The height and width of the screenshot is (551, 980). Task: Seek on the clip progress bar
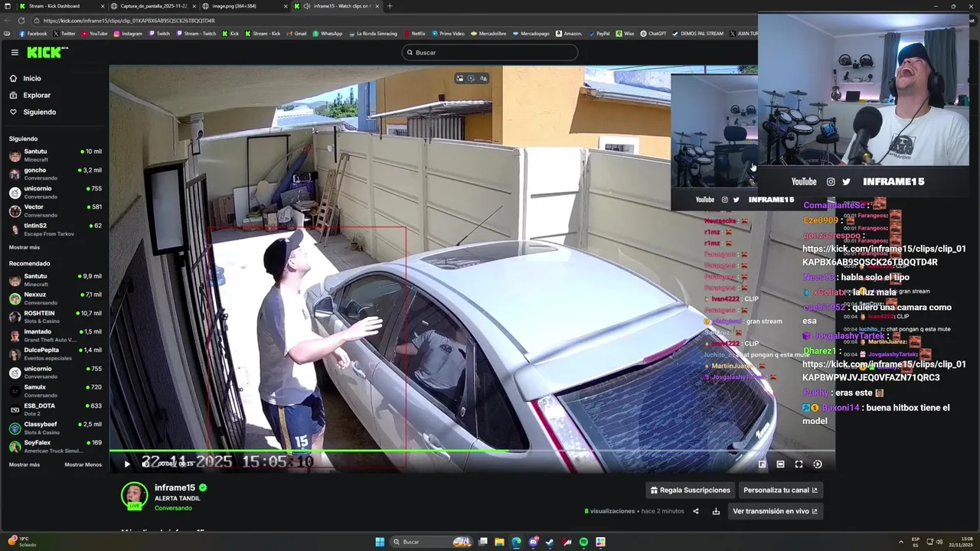(472, 451)
